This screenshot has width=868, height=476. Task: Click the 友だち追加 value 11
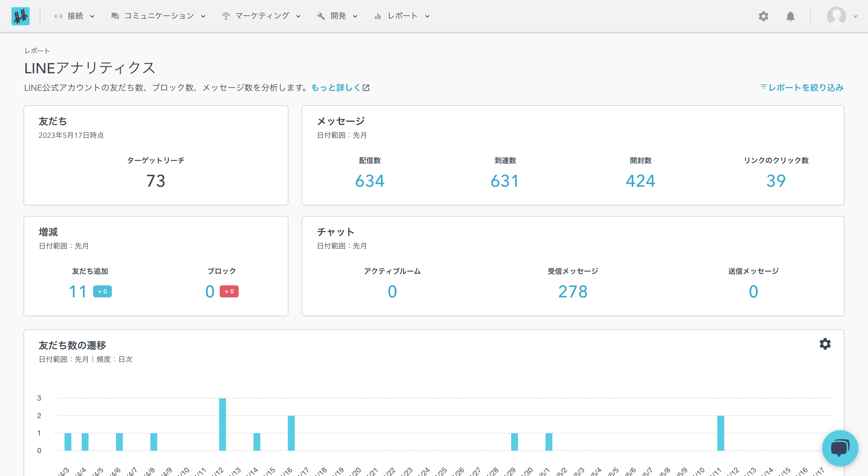tap(78, 291)
